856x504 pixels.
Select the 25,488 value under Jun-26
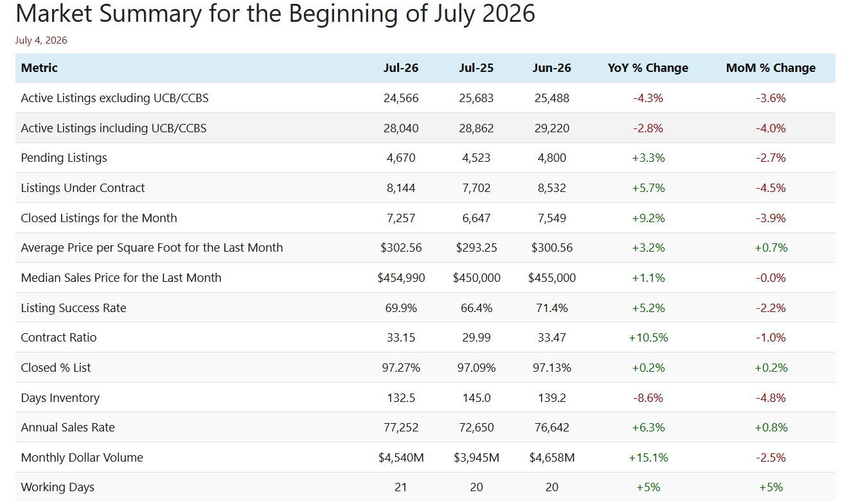click(x=552, y=98)
